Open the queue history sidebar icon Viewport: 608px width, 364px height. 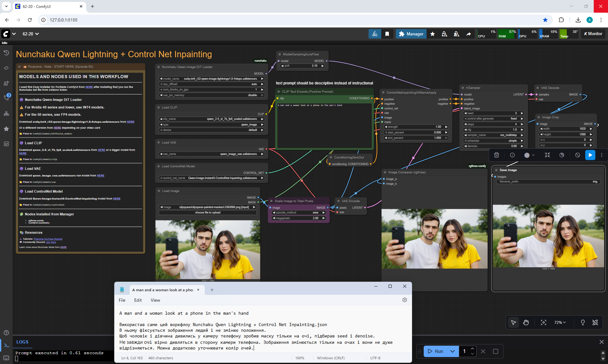(x=6, y=53)
